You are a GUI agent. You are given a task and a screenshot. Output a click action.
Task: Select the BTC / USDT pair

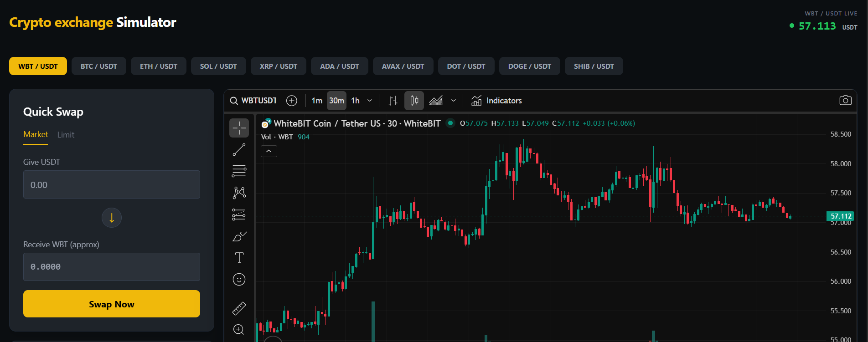(99, 66)
